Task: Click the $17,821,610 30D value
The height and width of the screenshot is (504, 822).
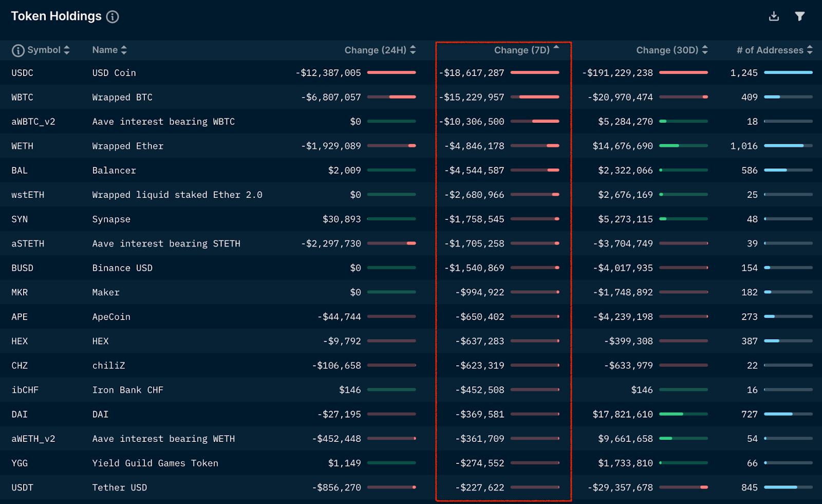Action: coord(623,415)
